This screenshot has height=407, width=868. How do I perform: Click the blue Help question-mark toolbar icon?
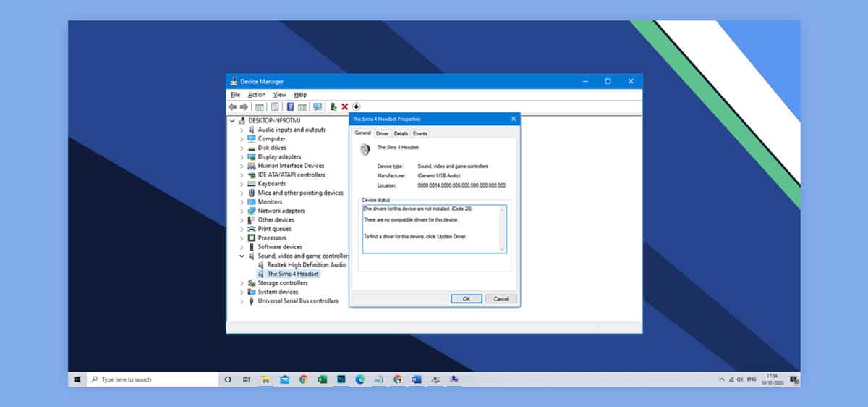point(290,106)
